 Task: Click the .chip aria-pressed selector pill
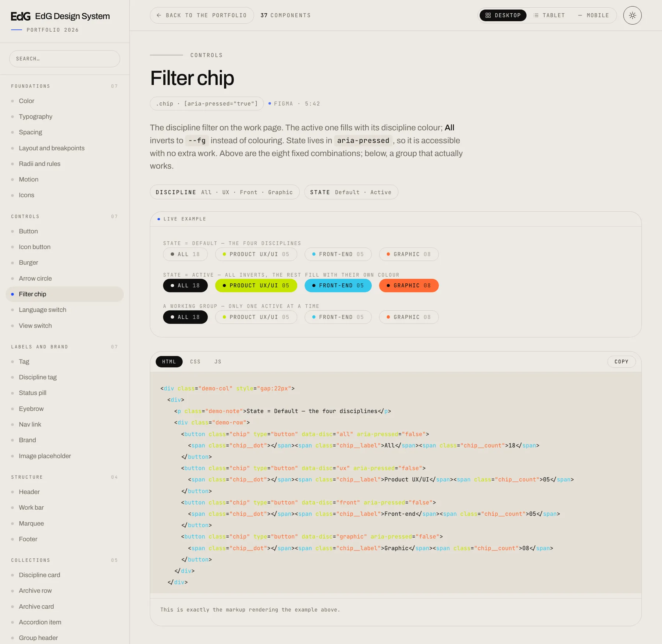(207, 104)
